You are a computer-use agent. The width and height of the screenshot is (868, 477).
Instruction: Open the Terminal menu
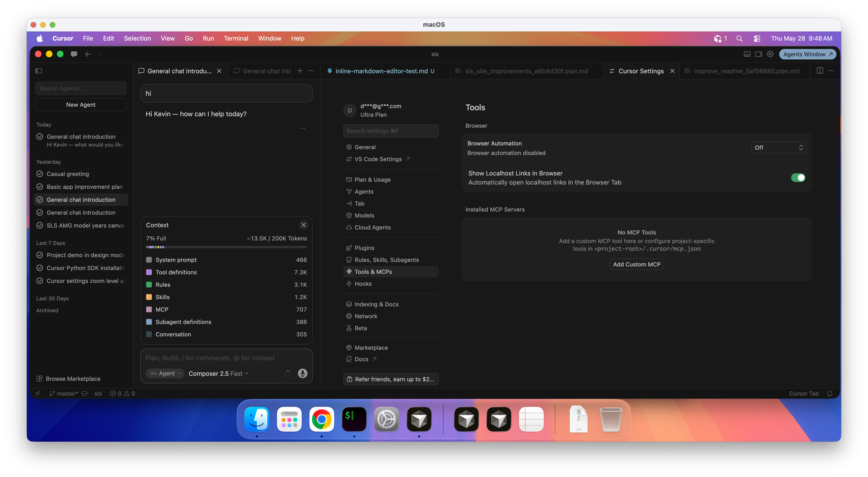pos(236,38)
